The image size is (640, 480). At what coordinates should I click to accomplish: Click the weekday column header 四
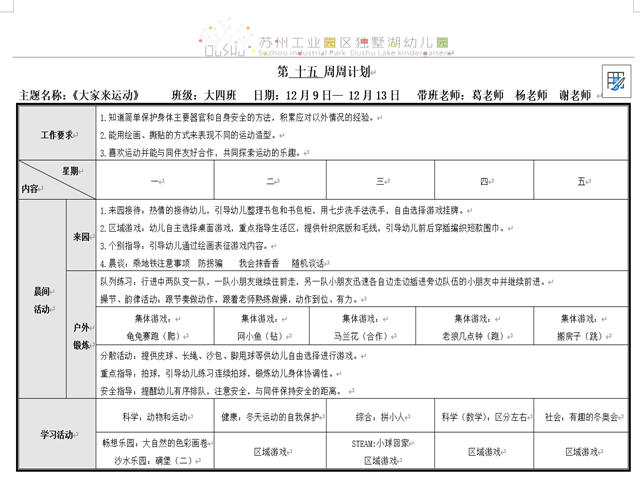click(484, 181)
